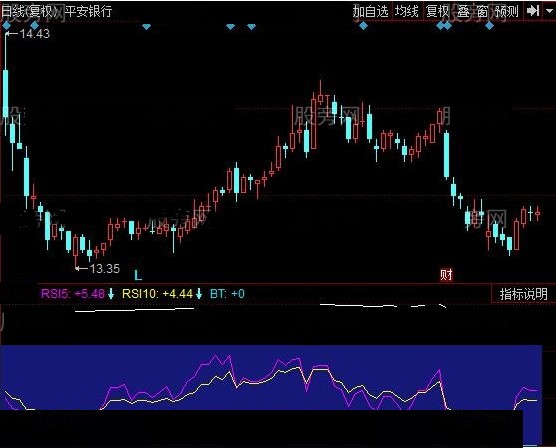Open the 预测 forecast tool

tap(507, 11)
